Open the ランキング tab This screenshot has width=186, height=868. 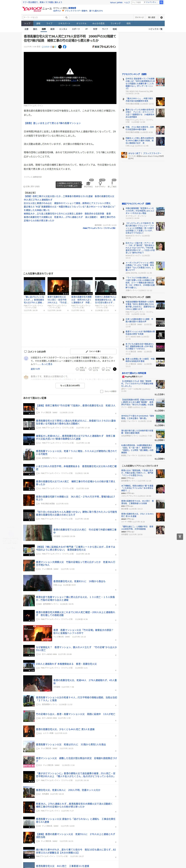click(115, 24)
